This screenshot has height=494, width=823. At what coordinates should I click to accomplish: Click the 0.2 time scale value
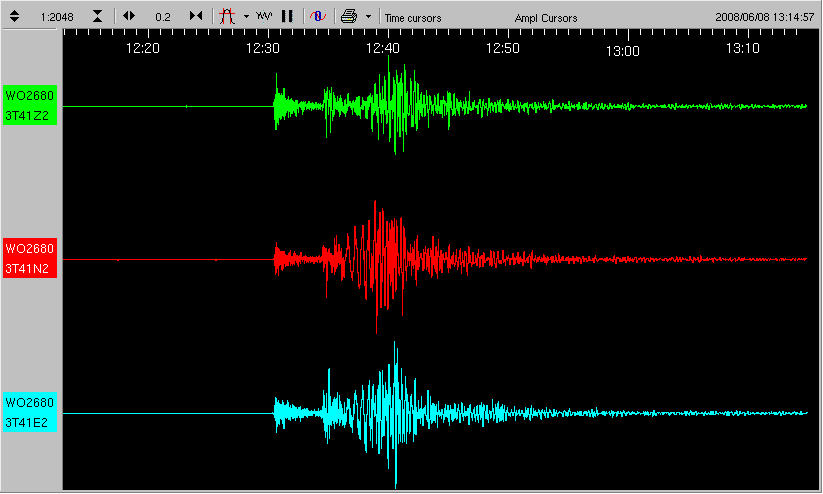click(162, 17)
